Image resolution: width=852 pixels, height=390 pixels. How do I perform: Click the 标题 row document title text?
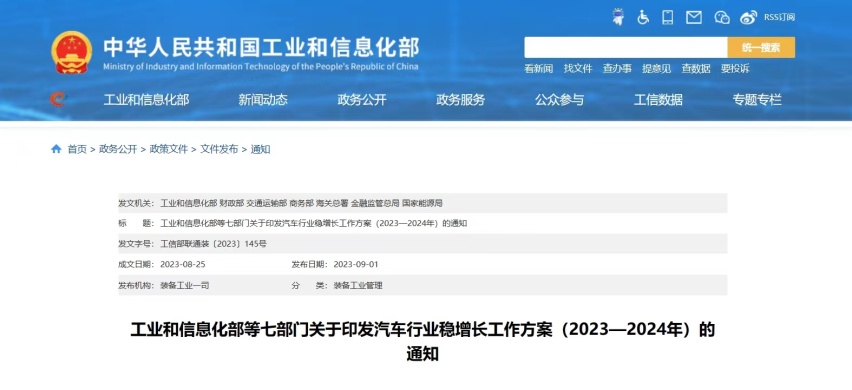click(x=314, y=223)
